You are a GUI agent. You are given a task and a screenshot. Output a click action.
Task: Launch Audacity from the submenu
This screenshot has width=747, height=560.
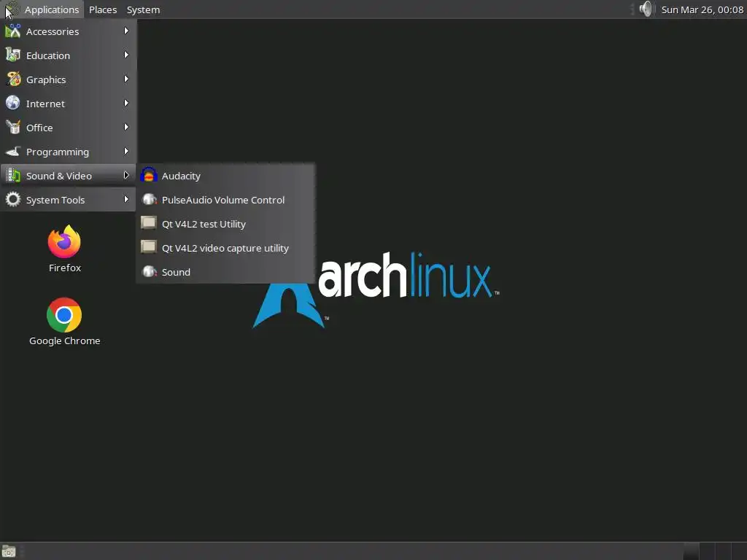pos(225,176)
